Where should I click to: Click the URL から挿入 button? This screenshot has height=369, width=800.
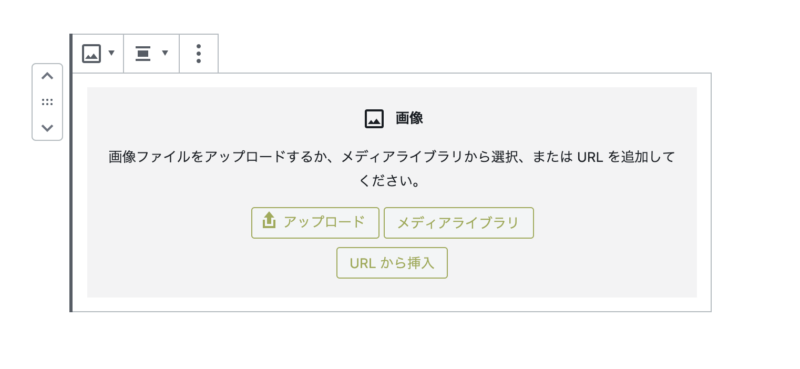coord(392,263)
